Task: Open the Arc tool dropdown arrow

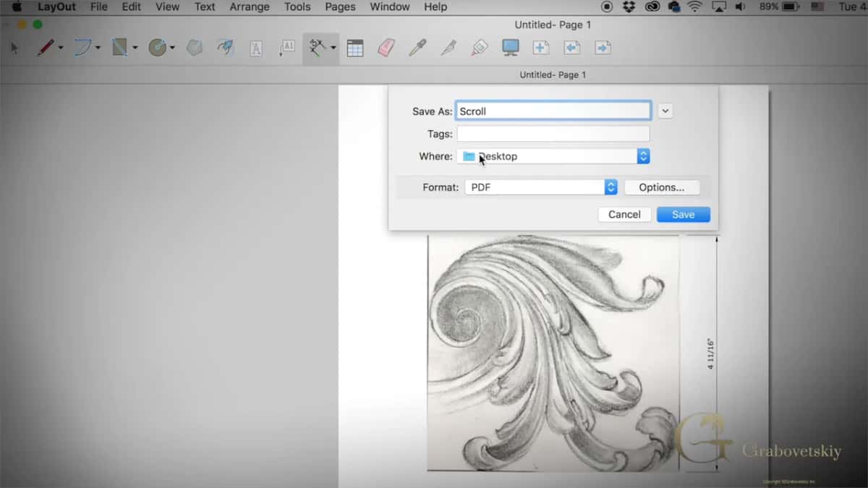Action: pos(98,48)
